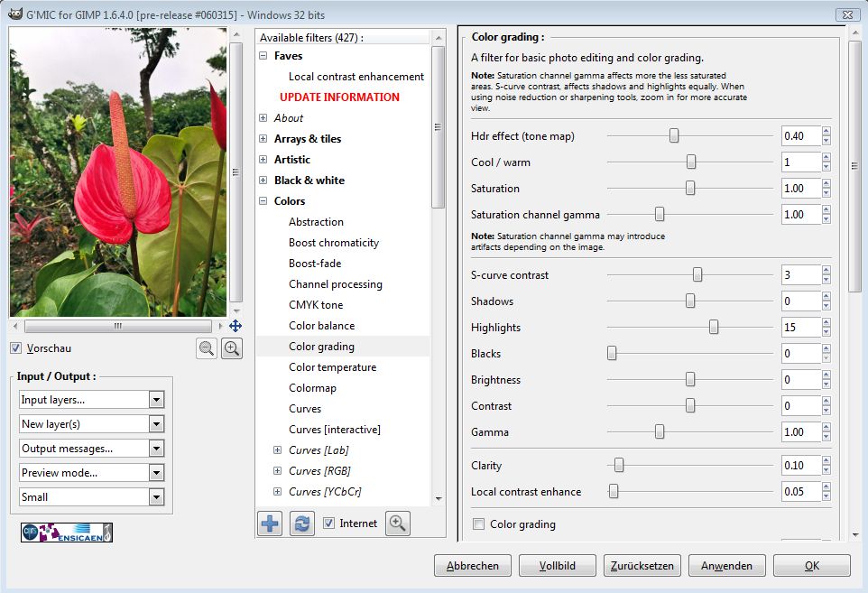
Task: Click the Contrast value field
Action: [x=801, y=406]
